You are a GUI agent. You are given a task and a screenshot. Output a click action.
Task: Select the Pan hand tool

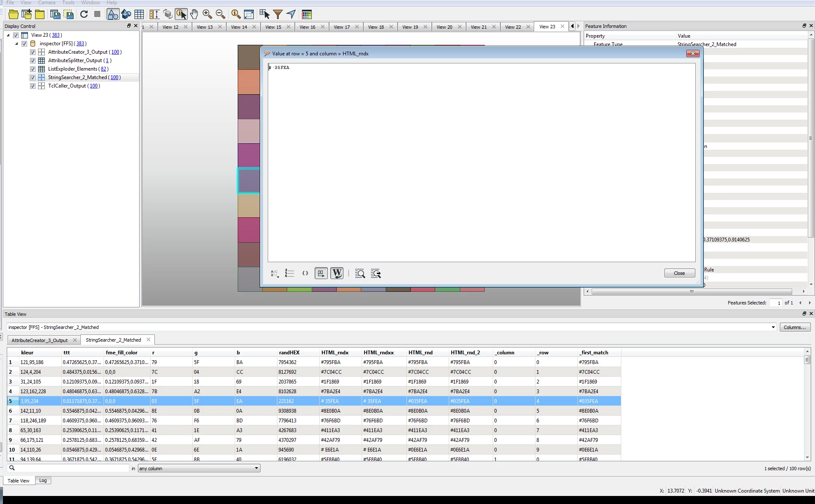tap(194, 14)
